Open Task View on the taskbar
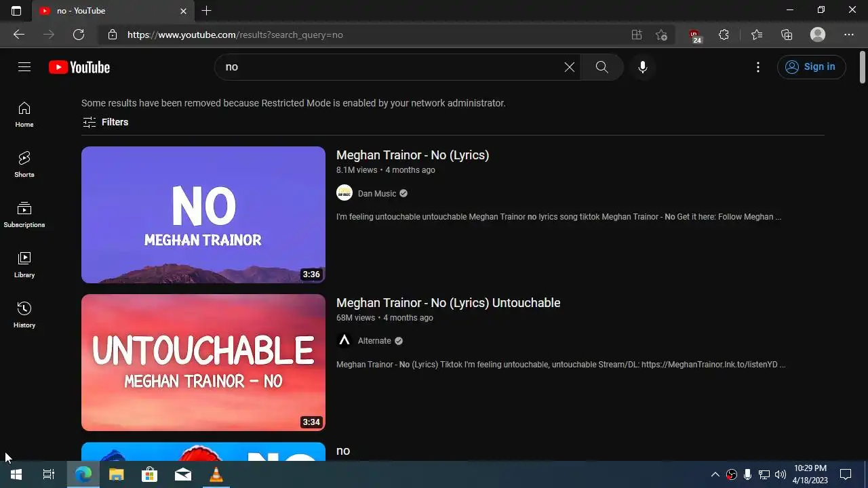This screenshot has width=868, height=488. pos(49,474)
